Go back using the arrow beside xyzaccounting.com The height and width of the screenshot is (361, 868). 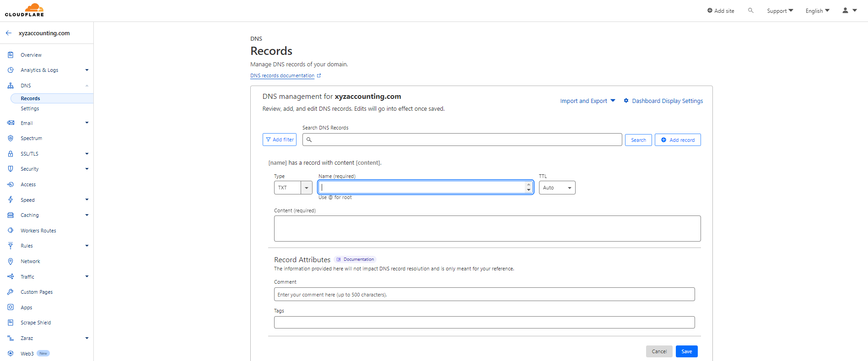(x=9, y=33)
